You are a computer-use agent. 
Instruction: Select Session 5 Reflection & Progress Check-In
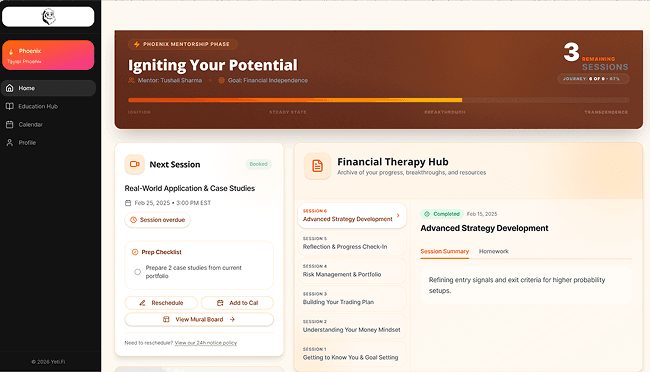pyautogui.click(x=352, y=243)
